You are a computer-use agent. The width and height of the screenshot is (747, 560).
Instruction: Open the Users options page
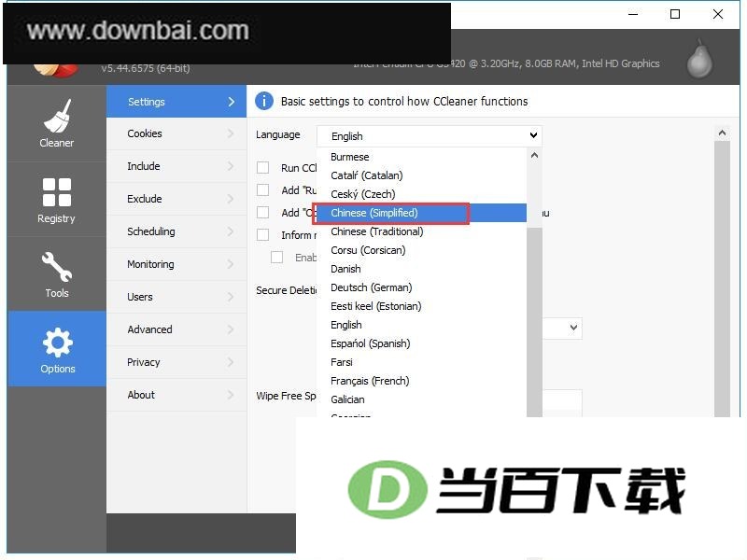pyautogui.click(x=176, y=297)
